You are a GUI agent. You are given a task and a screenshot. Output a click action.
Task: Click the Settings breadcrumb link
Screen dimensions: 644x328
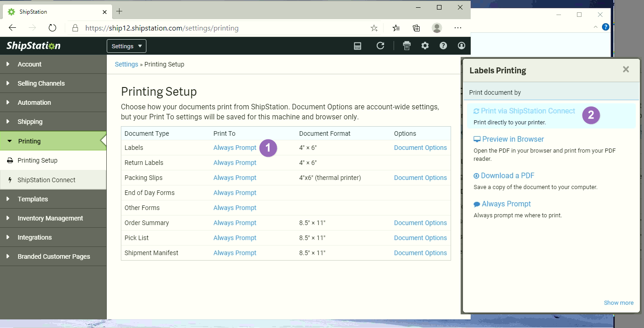pos(126,64)
